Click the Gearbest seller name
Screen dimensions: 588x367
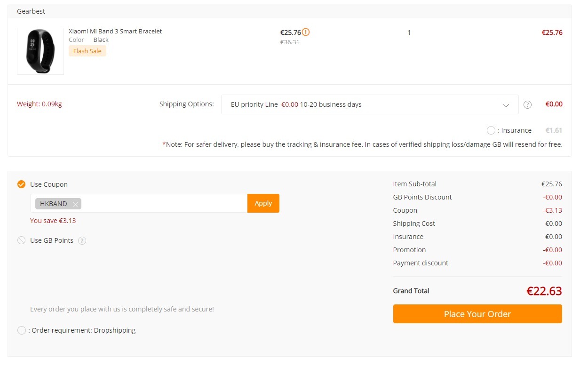point(31,11)
